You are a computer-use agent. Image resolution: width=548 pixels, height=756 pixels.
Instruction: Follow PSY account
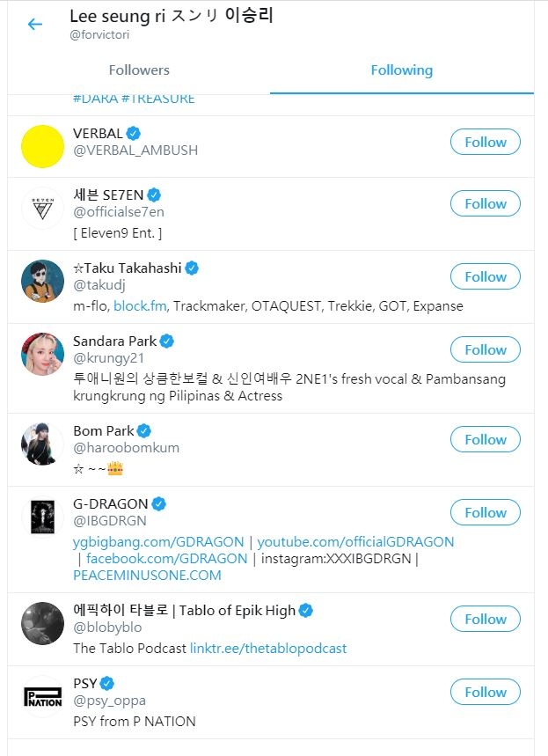click(485, 692)
